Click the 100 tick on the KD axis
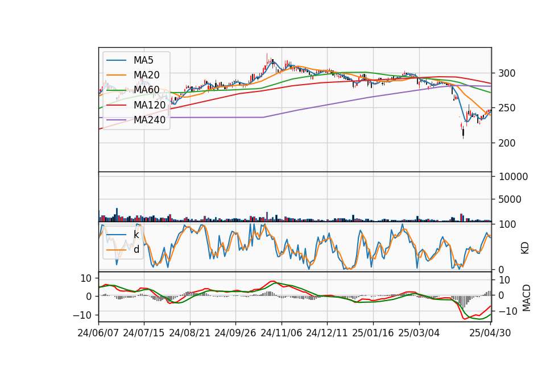The height and width of the screenshot is (392, 546). (x=508, y=224)
